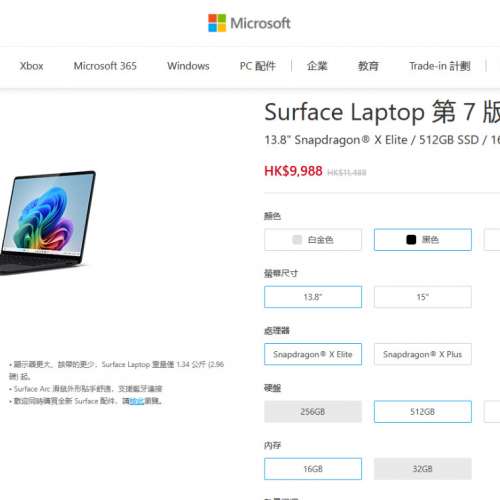The height and width of the screenshot is (500, 500).
Task: Select the Snapdragon X Plus processor
Action: click(423, 354)
